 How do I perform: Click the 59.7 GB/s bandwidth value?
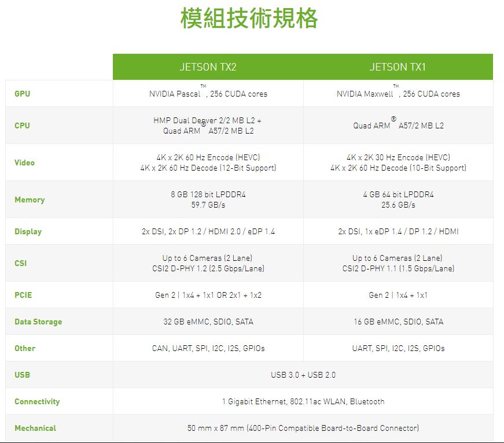208,205
